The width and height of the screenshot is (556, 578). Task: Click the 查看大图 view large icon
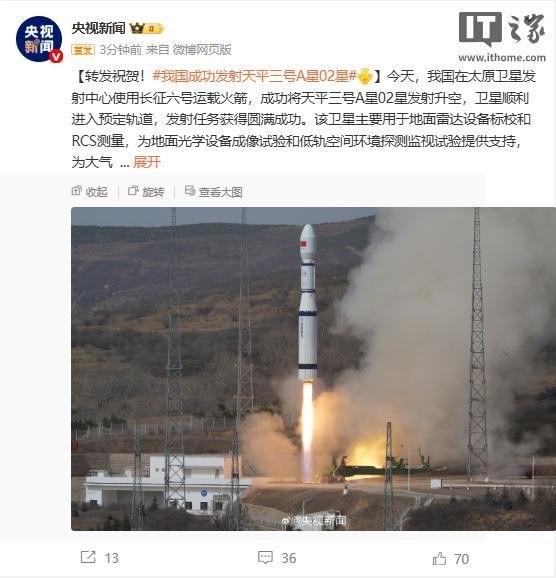pyautogui.click(x=190, y=191)
